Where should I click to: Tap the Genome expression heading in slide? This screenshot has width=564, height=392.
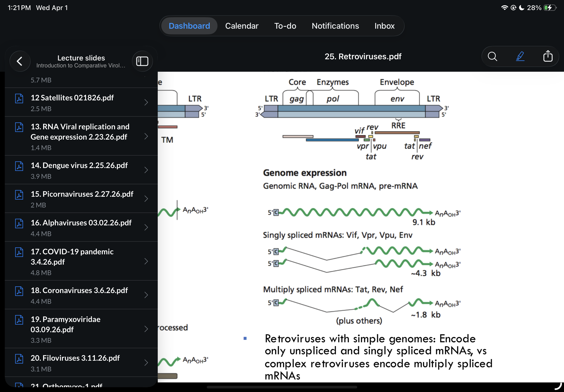tap(305, 173)
